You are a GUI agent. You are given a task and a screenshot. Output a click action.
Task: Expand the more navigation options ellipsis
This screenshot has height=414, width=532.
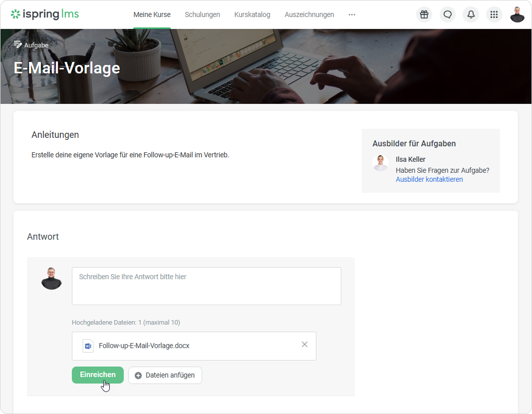click(x=352, y=14)
